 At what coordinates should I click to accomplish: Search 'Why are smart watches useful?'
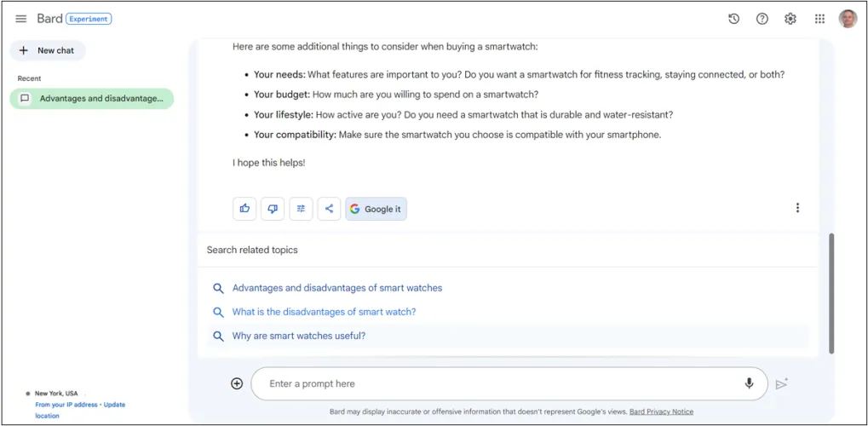click(x=298, y=336)
